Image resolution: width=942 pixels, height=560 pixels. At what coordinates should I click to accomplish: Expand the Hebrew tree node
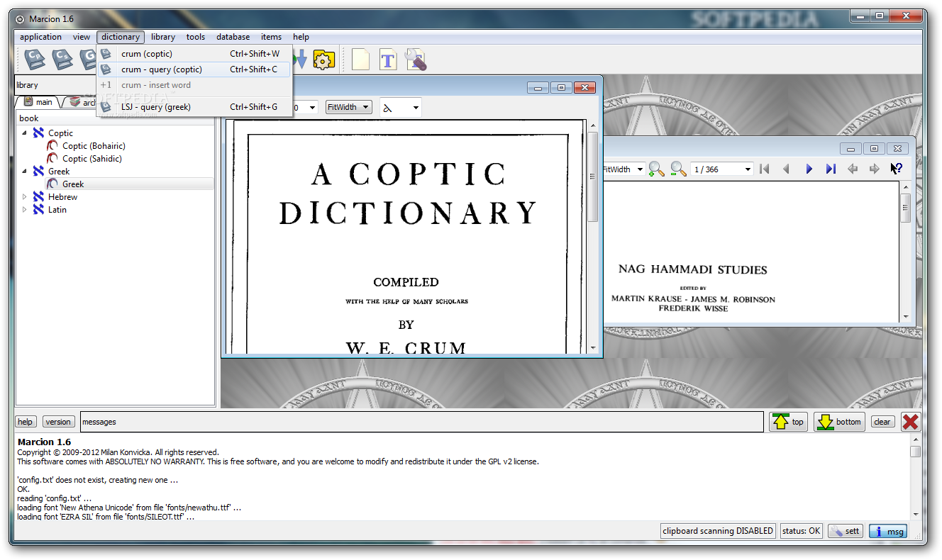tap(24, 197)
